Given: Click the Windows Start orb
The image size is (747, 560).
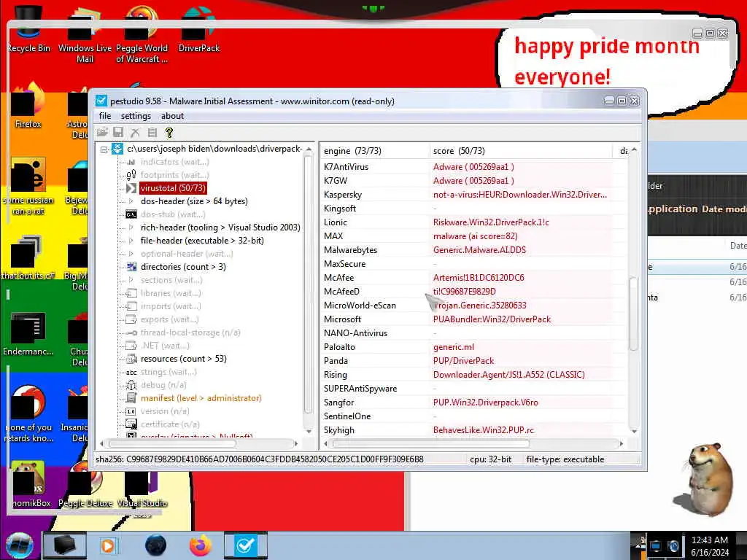Looking at the screenshot, I should click(x=19, y=545).
